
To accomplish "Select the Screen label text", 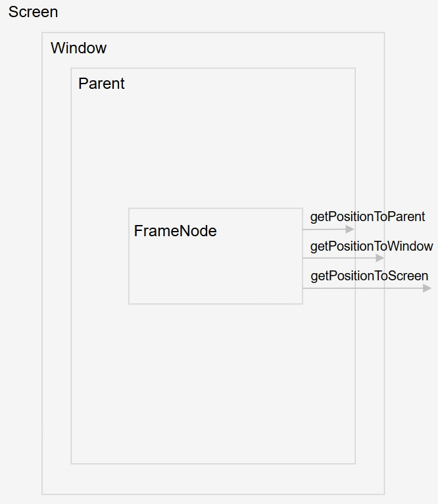I will tap(33, 12).
